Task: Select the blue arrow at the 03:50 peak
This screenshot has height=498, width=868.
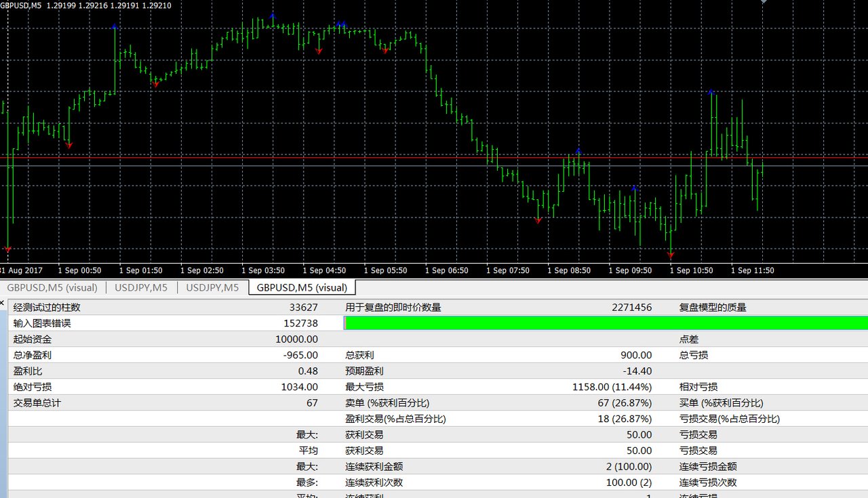Action: [x=273, y=15]
